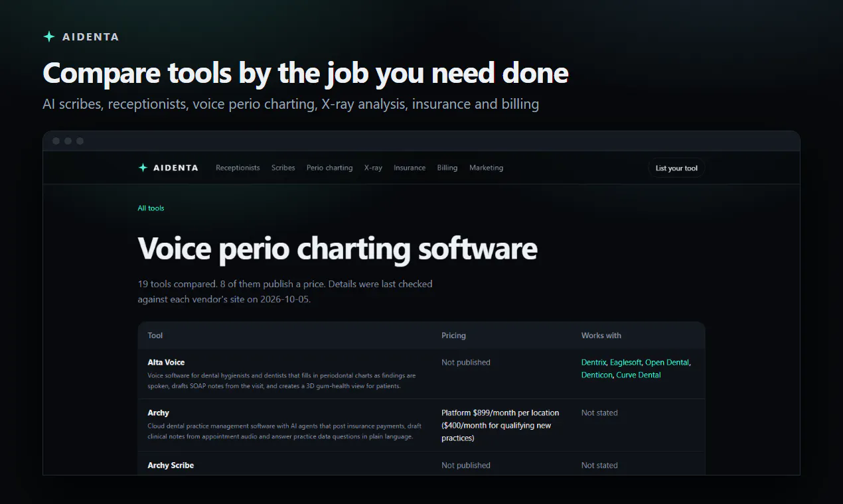
Task: Open the Billing nav item
Action: pos(447,168)
